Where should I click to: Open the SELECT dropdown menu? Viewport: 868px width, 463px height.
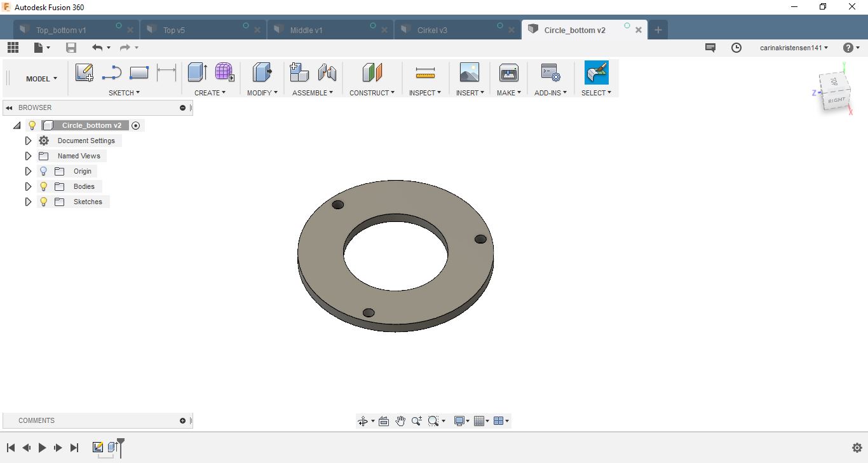point(596,93)
